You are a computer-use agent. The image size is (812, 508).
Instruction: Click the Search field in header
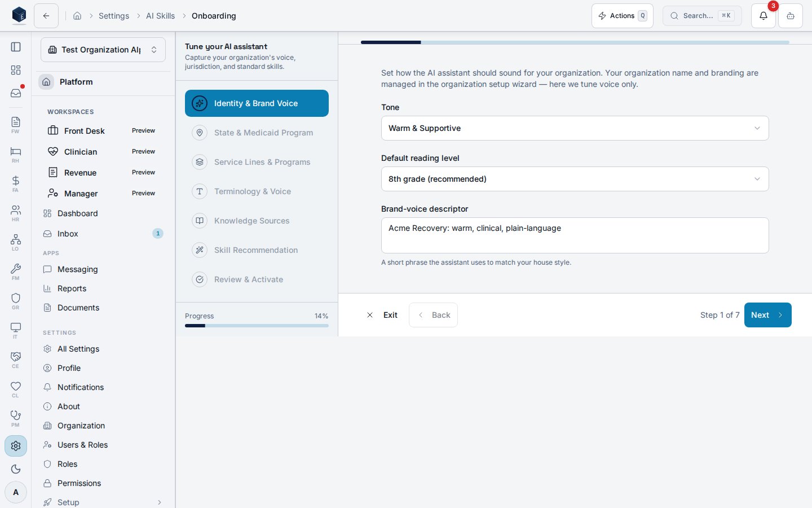(x=702, y=16)
